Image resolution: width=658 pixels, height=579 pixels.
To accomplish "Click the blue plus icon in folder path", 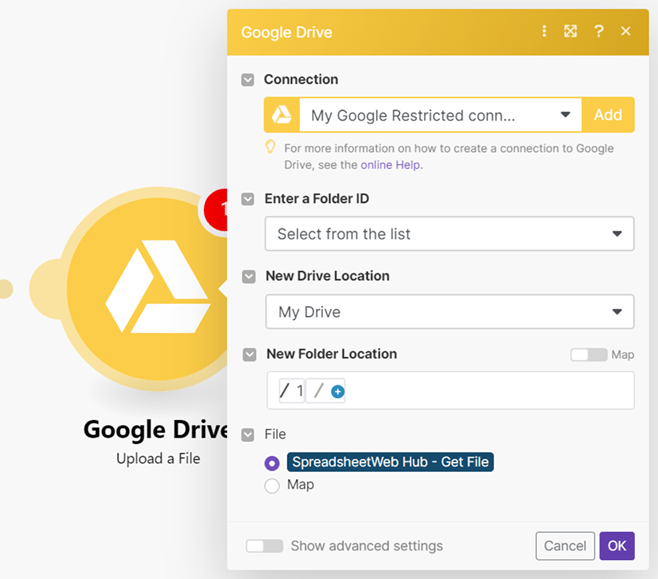I will tap(337, 392).
